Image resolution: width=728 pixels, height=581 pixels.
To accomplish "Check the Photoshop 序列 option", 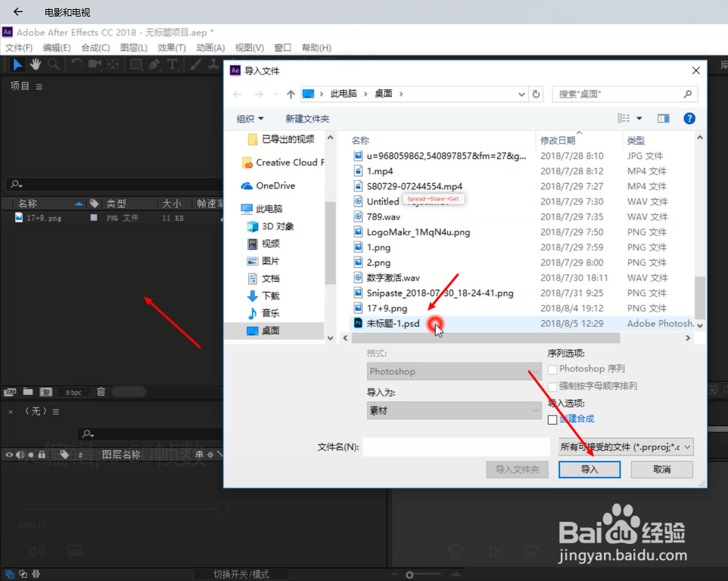I will pos(552,369).
